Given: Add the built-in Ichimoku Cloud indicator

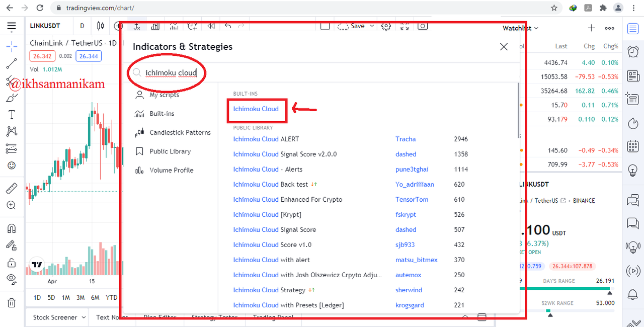Looking at the screenshot, I should [x=256, y=109].
